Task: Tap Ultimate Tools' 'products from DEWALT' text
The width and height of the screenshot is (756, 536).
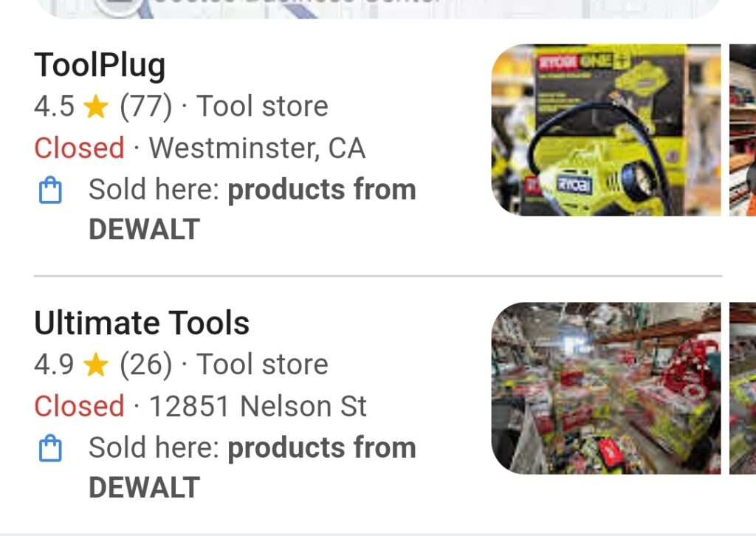Action: click(x=321, y=449)
